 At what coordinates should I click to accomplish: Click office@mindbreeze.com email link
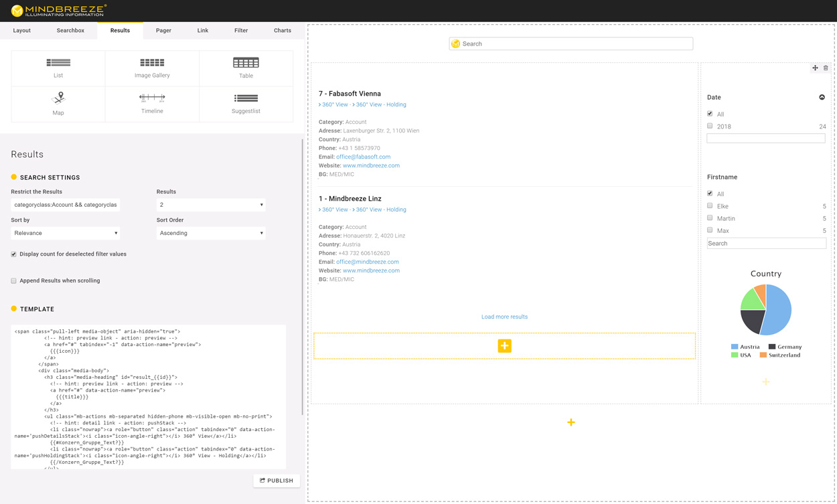pos(367,262)
